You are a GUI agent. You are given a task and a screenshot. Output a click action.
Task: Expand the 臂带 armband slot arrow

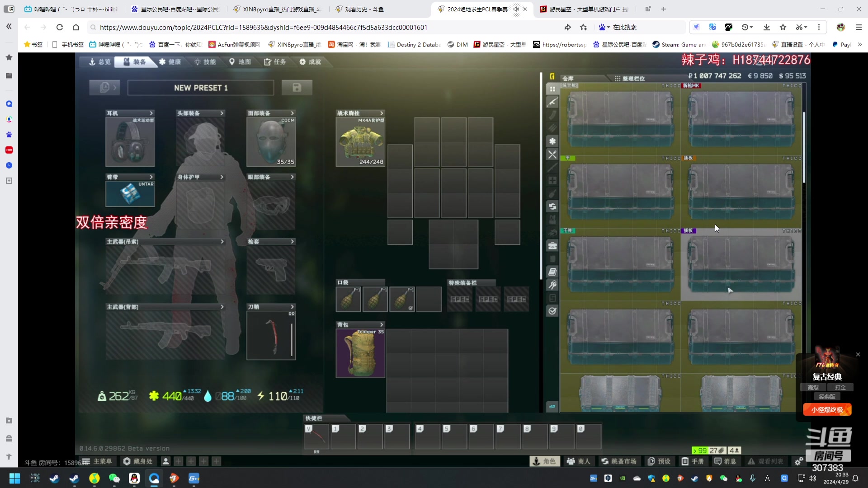point(151,177)
